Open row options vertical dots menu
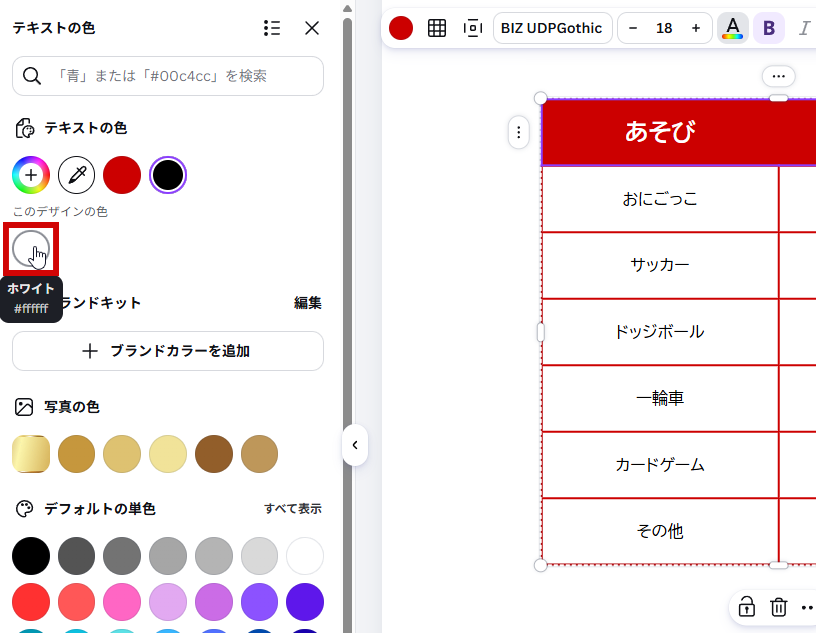 click(519, 132)
